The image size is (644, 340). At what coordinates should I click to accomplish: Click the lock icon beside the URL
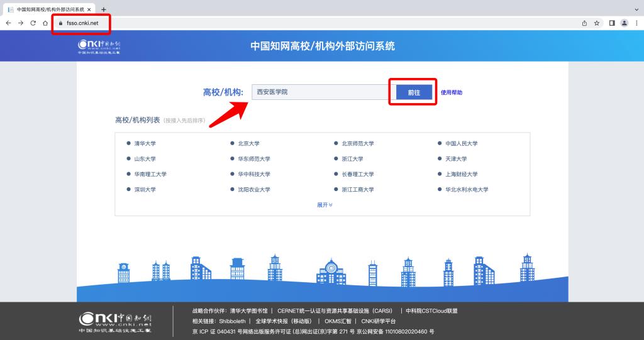point(61,23)
